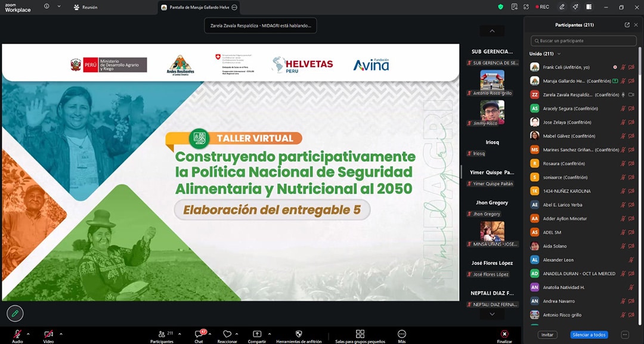The height and width of the screenshot is (344, 644).
Task: Click the meeting info icon beside Zoom Workplace
Action: (x=47, y=7)
